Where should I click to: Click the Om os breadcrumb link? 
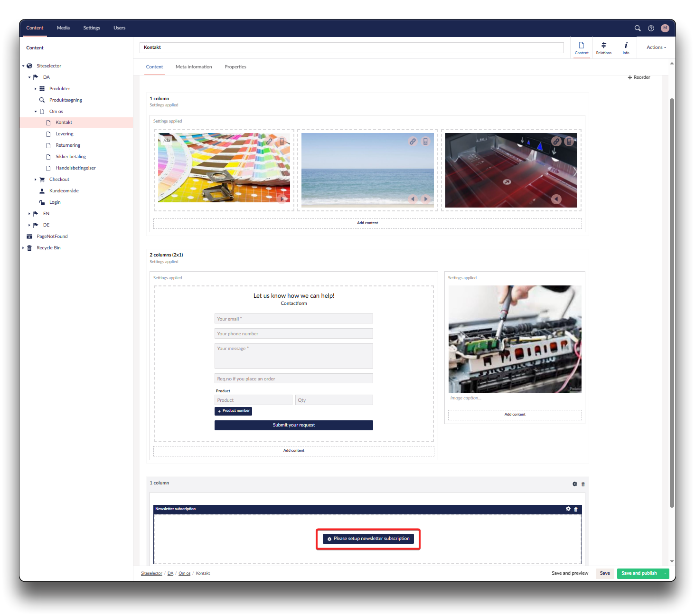coord(184,573)
